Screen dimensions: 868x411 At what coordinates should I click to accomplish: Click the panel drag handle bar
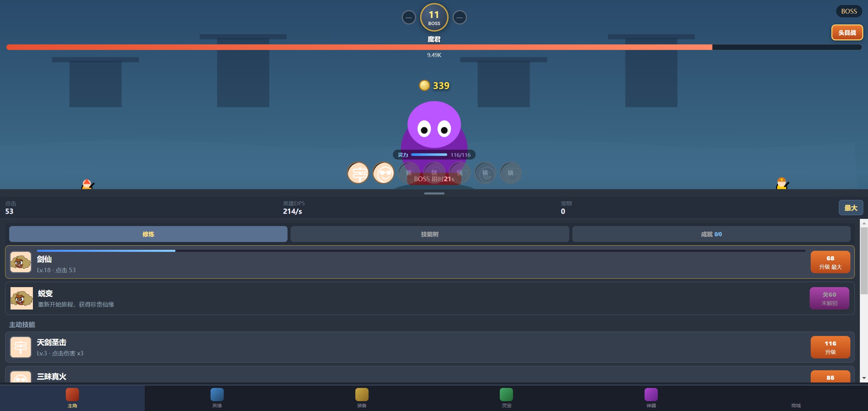pyautogui.click(x=434, y=193)
